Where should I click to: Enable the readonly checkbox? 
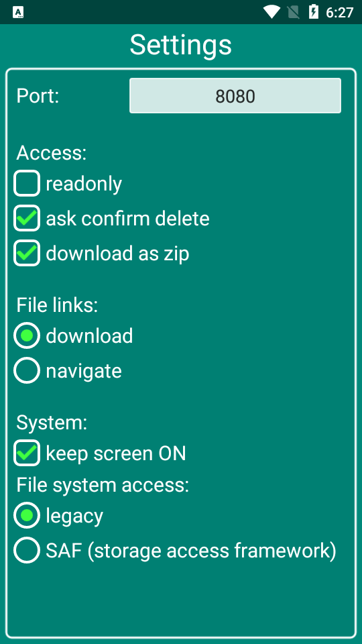coord(27,184)
